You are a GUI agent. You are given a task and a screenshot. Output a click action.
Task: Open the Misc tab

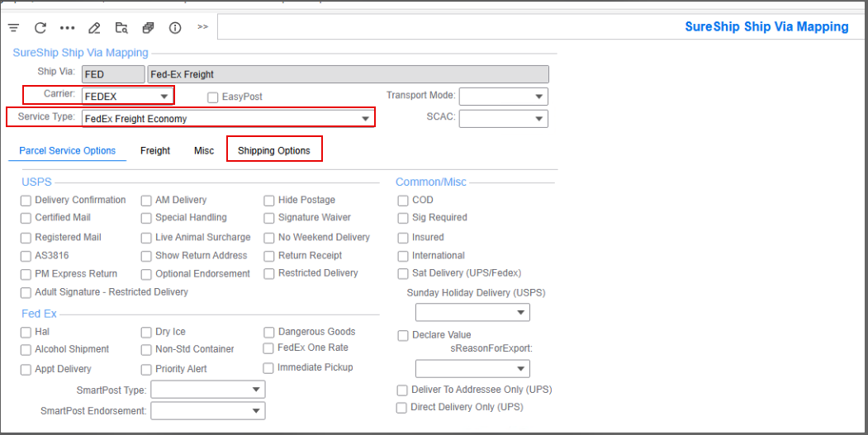(204, 150)
